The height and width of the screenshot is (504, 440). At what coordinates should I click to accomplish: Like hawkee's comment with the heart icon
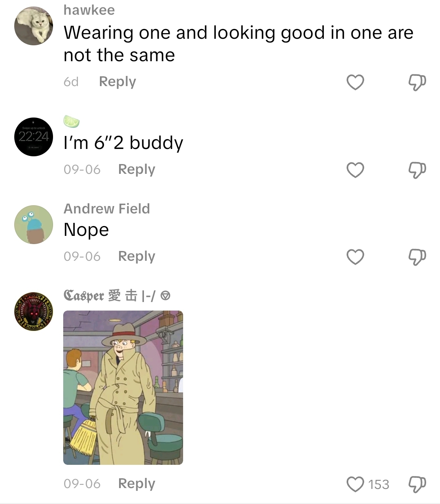coord(355,82)
